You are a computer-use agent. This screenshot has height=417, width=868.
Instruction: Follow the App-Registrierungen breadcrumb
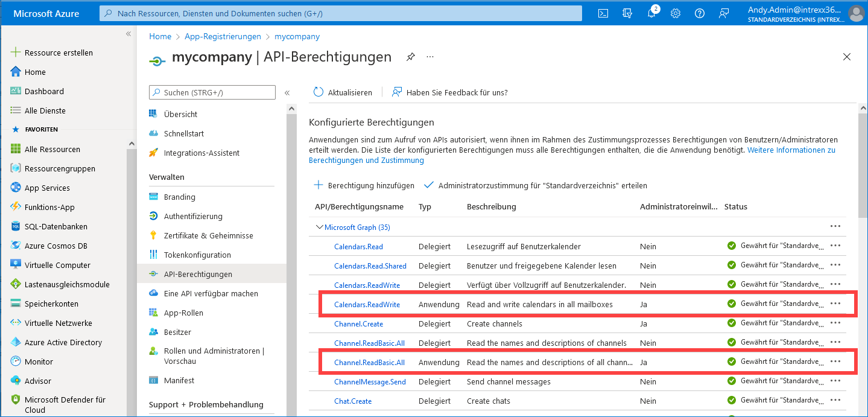tap(223, 36)
